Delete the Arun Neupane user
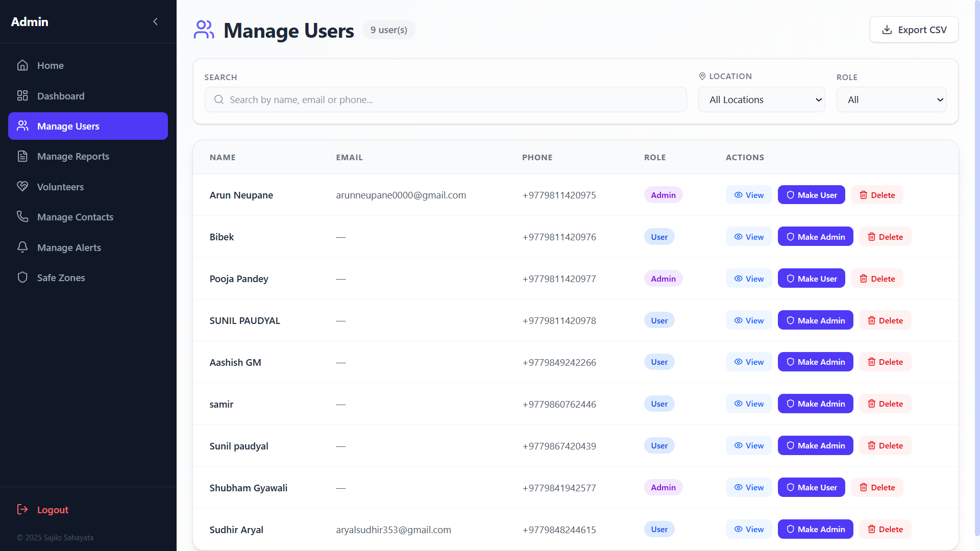This screenshot has height=551, width=980. 877,195
